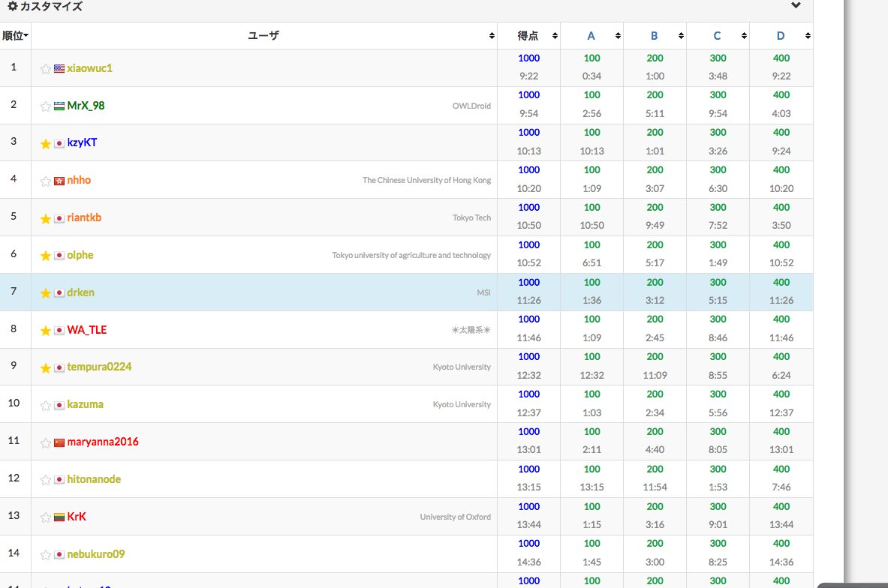
Task: Click the US flag beside xiaowuc1
Action: tap(58, 67)
